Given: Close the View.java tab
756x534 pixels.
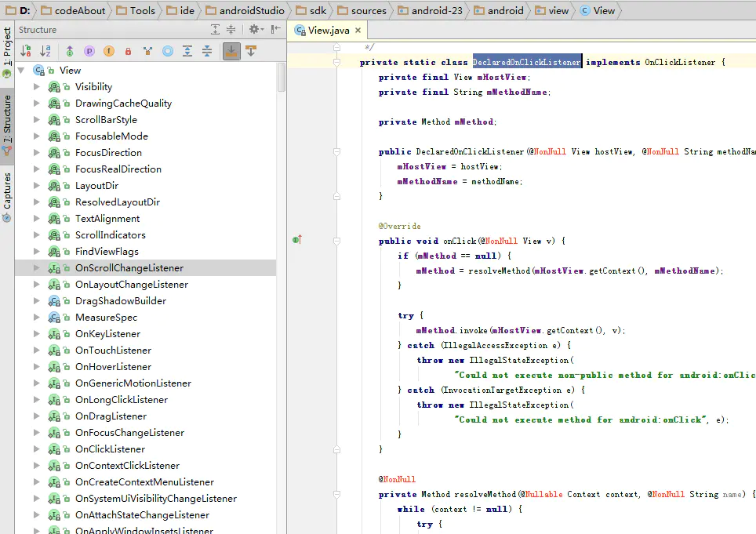Looking at the screenshot, I should click(x=358, y=30).
